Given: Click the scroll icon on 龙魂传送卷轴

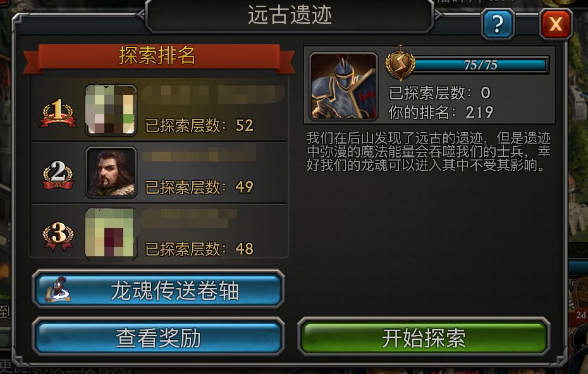Looking at the screenshot, I should click(58, 290).
